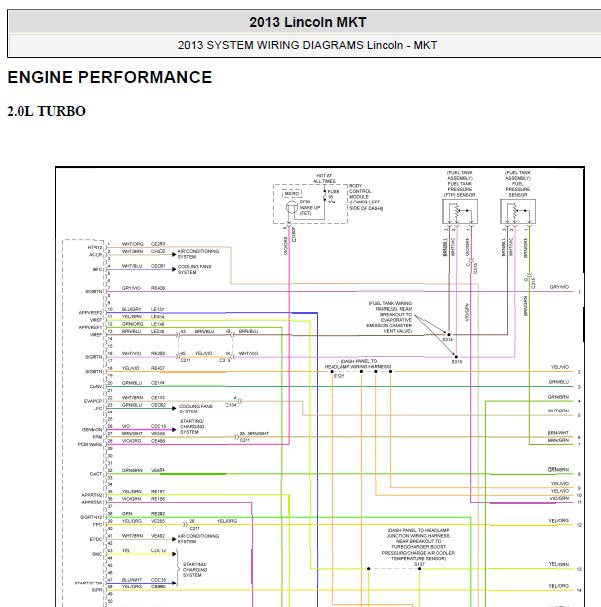This screenshot has height=607, width=601.
Task: Click the fuel pressure sensor symbol box
Action: [x=518, y=211]
